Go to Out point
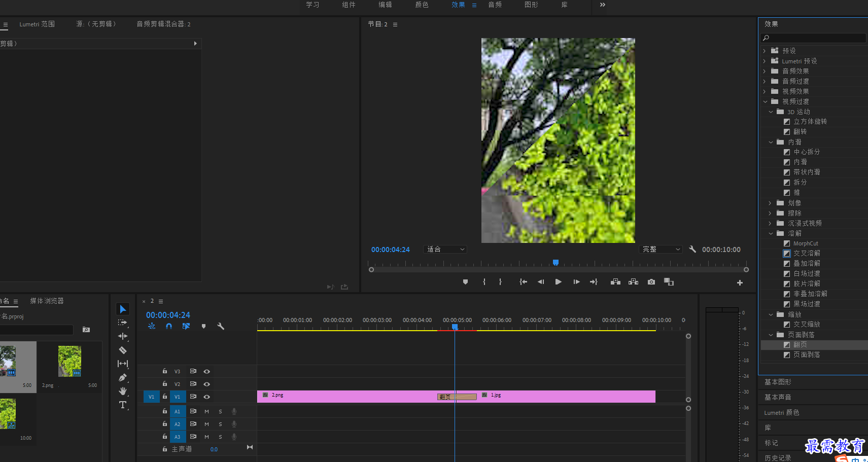Screen dimensions: 868x462 (594, 282)
